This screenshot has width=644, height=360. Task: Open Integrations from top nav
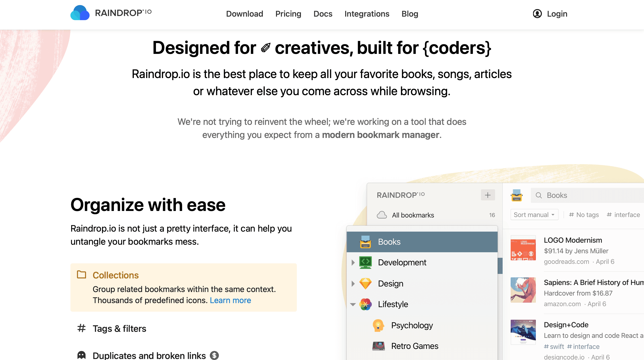pyautogui.click(x=367, y=14)
